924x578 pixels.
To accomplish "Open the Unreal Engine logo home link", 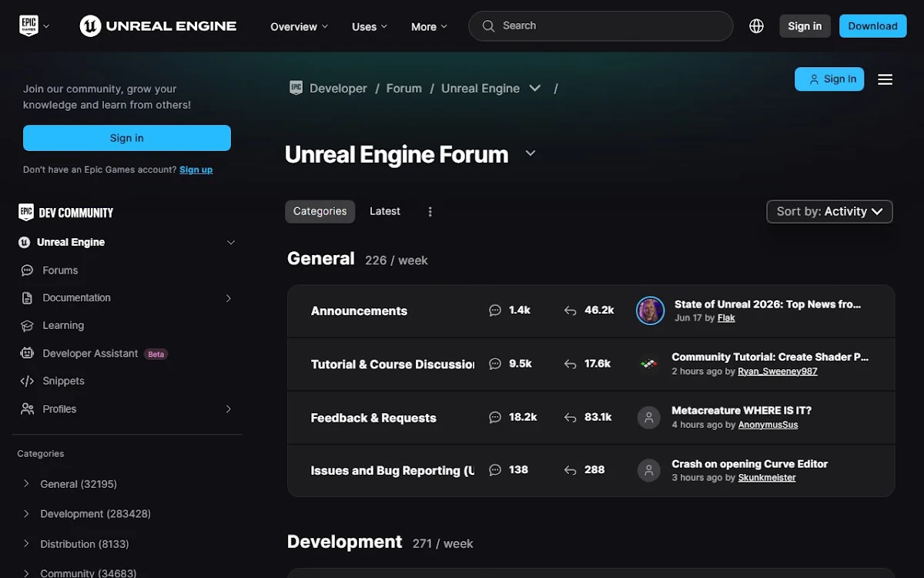I will (x=158, y=25).
